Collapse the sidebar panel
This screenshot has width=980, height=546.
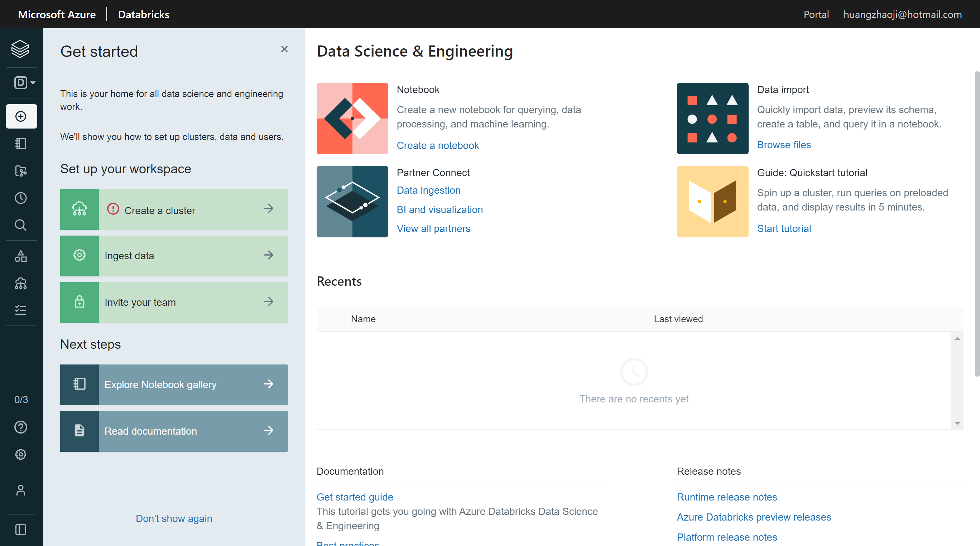(20, 530)
